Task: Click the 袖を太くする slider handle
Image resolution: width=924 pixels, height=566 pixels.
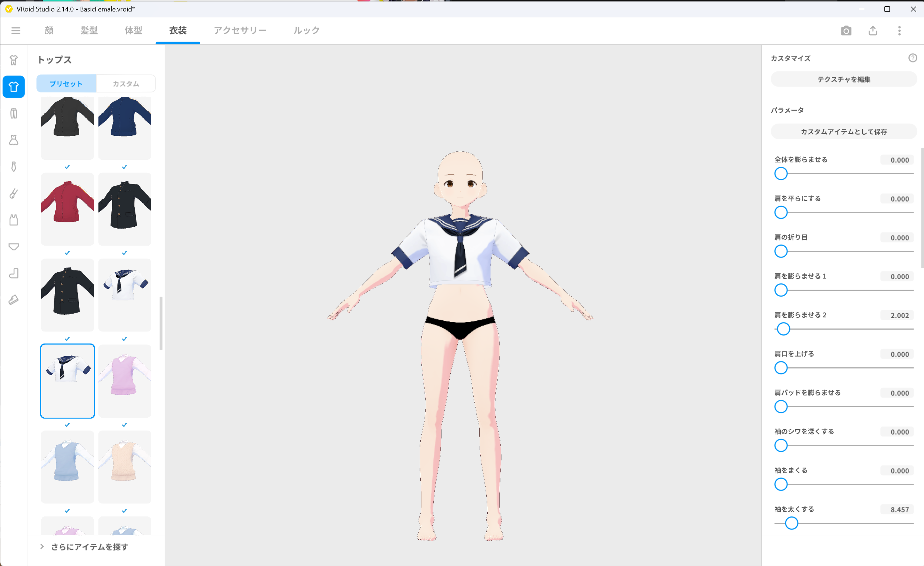Action: click(792, 523)
